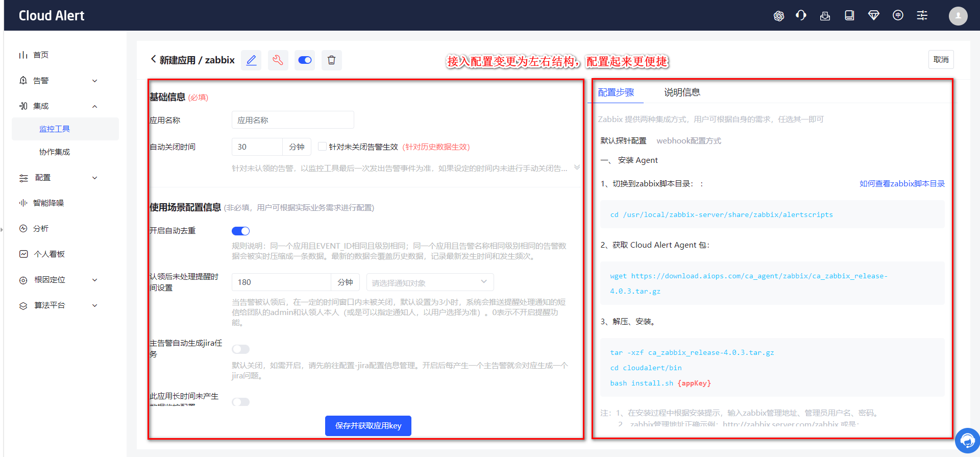Toggle the application enable switch in title bar
This screenshot has height=457, width=980.
coord(305,60)
